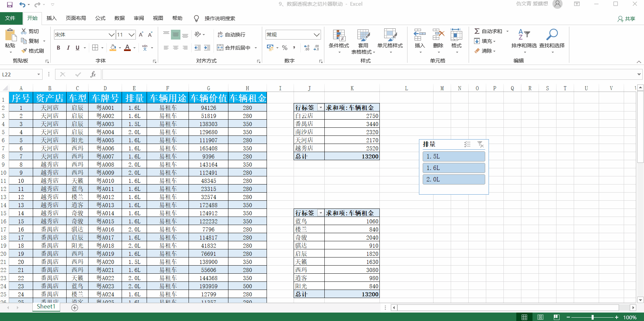Click the Save icon in quick access toolbar
This screenshot has width=644, height=321.
10,4
